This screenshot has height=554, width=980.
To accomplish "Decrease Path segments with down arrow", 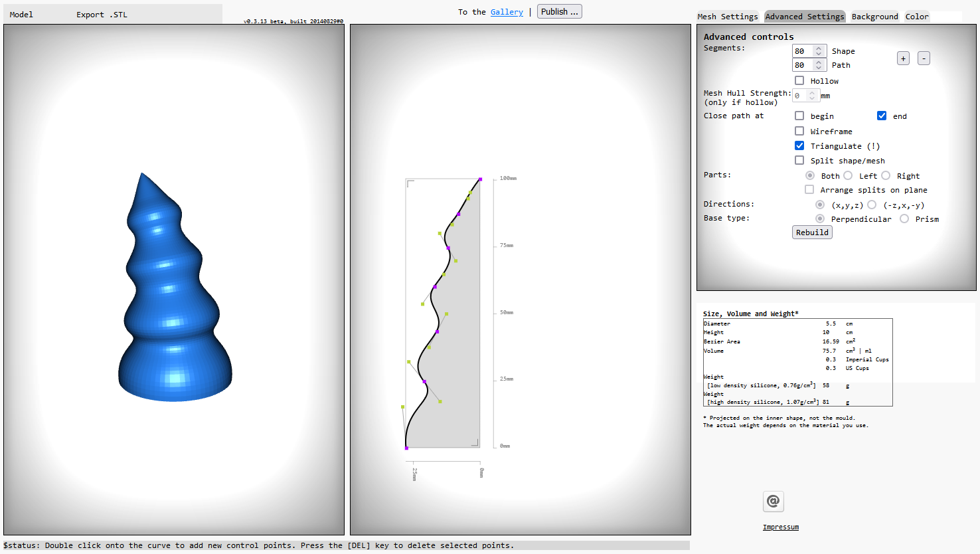I will click(x=819, y=68).
